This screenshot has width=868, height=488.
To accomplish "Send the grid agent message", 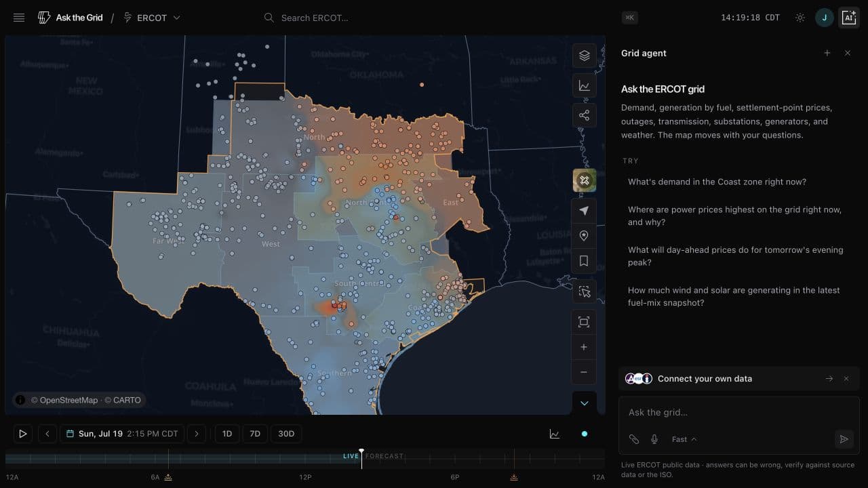I will (844, 439).
